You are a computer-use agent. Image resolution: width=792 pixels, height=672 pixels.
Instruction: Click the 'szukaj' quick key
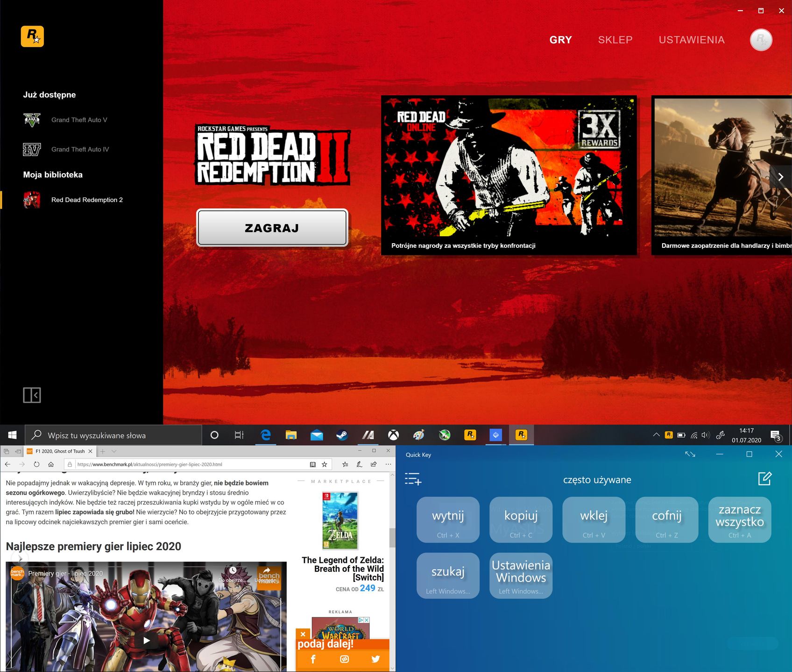(x=448, y=576)
